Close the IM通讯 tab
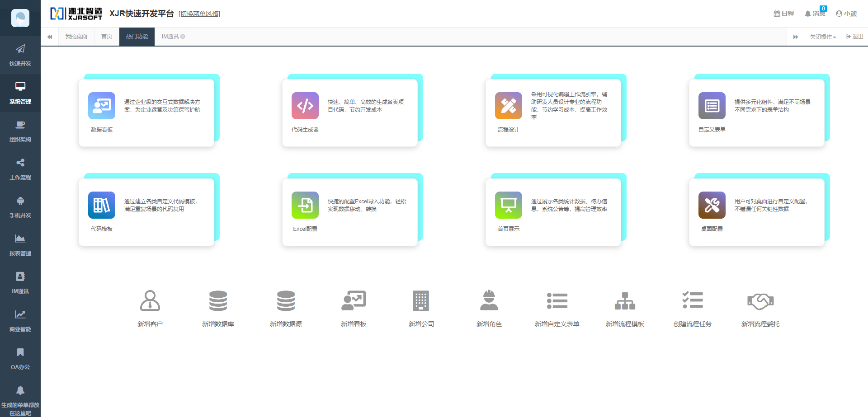868x417 pixels. (183, 37)
